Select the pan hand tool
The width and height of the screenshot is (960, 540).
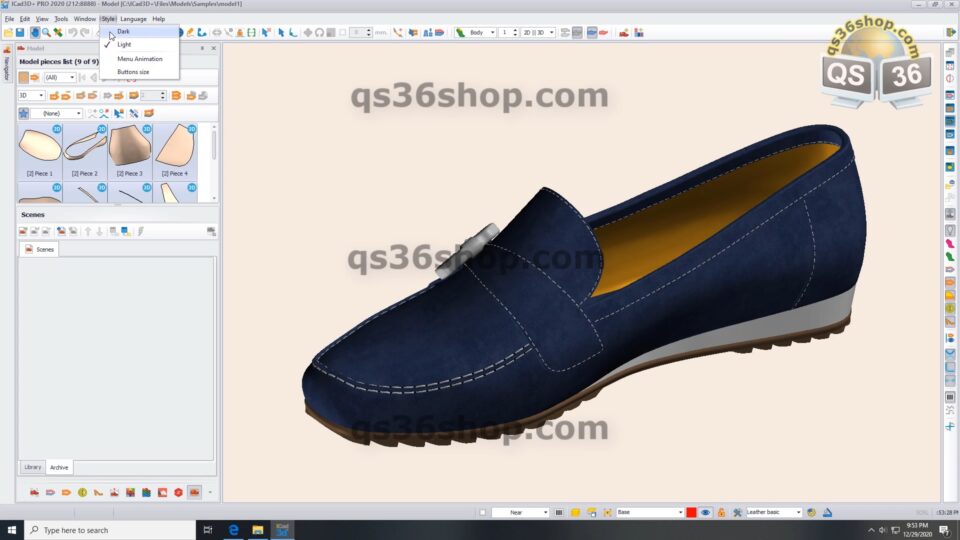pyautogui.click(x=35, y=32)
